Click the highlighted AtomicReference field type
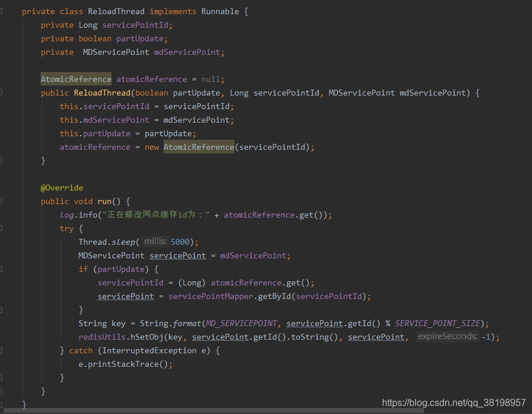Screen dimensions: 532x414 coord(76,79)
